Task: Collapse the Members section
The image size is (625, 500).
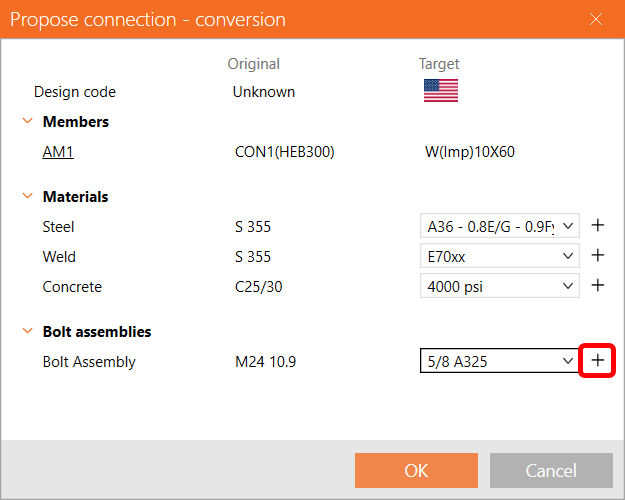Action: [27, 122]
